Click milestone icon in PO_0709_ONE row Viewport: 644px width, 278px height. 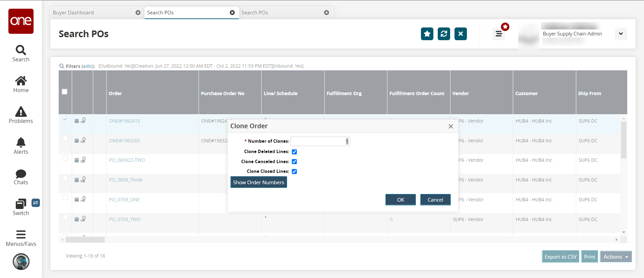(x=83, y=199)
